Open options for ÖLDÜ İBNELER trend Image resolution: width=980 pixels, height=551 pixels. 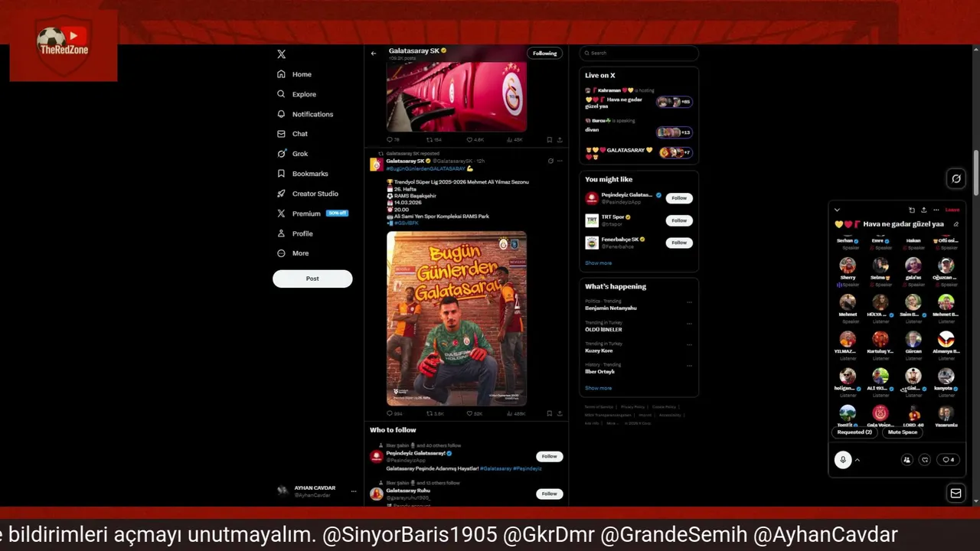tap(689, 323)
